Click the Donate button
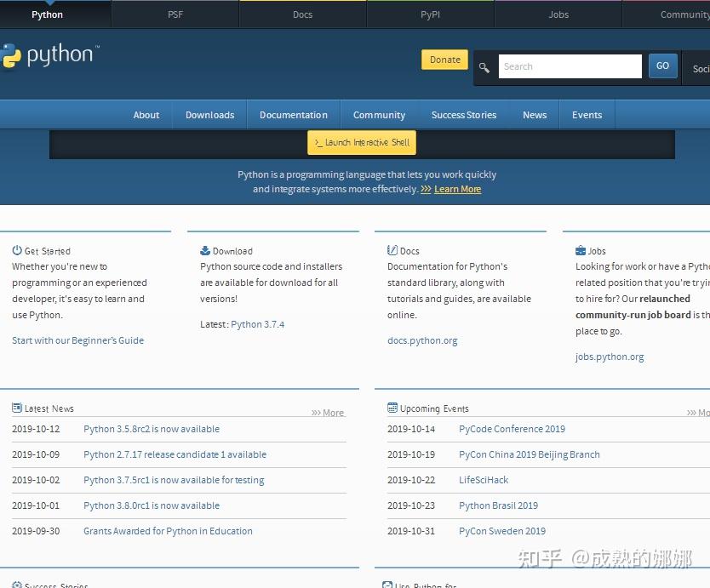This screenshot has height=588, width=710. 444,60
